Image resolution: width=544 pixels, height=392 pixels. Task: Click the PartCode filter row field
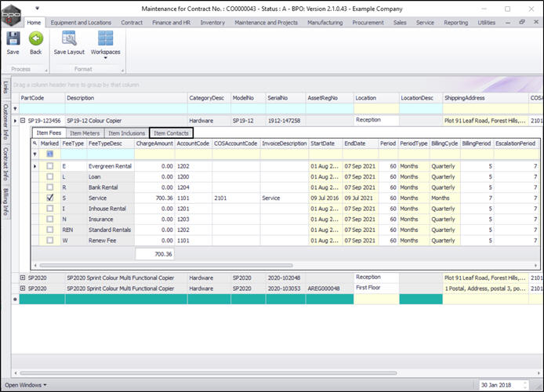pyautogui.click(x=41, y=109)
